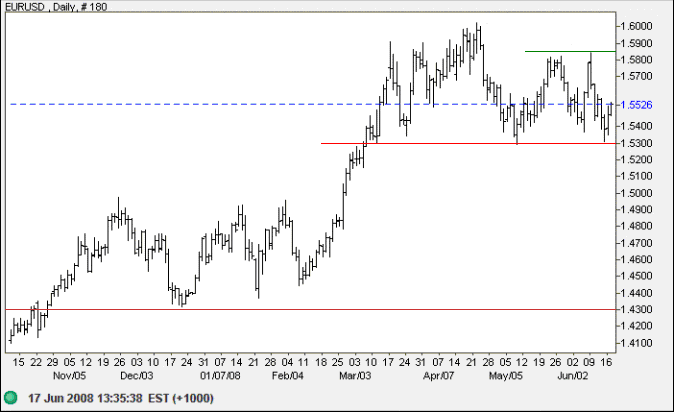Image resolution: width=674 pixels, height=412 pixels.
Task: Click the 1.5200 price axis label
Action: 636,160
